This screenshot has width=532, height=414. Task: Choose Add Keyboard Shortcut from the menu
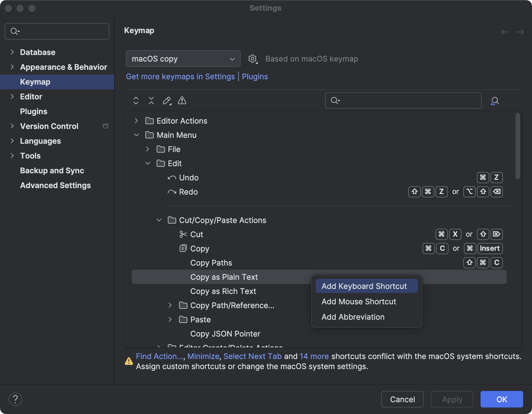point(366,286)
